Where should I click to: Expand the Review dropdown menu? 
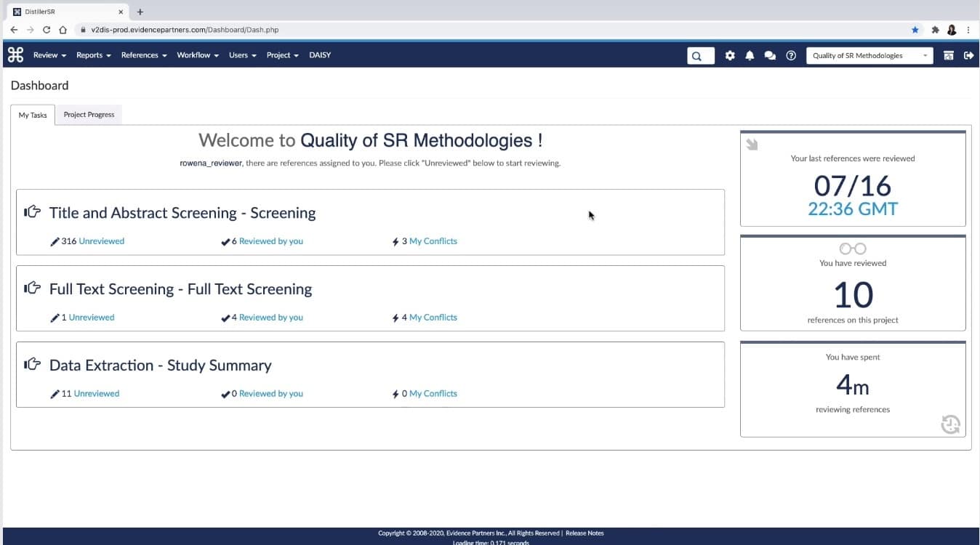(x=49, y=55)
